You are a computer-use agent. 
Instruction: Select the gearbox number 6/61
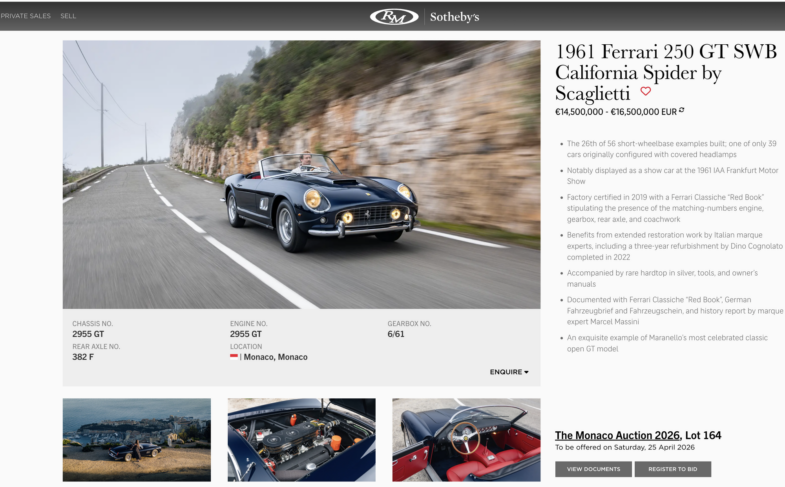(396, 334)
